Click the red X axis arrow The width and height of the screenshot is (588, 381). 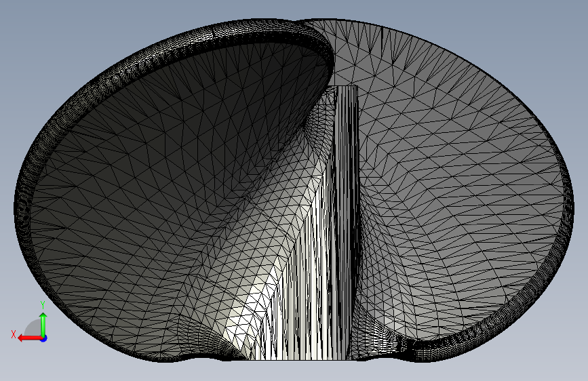point(30,338)
